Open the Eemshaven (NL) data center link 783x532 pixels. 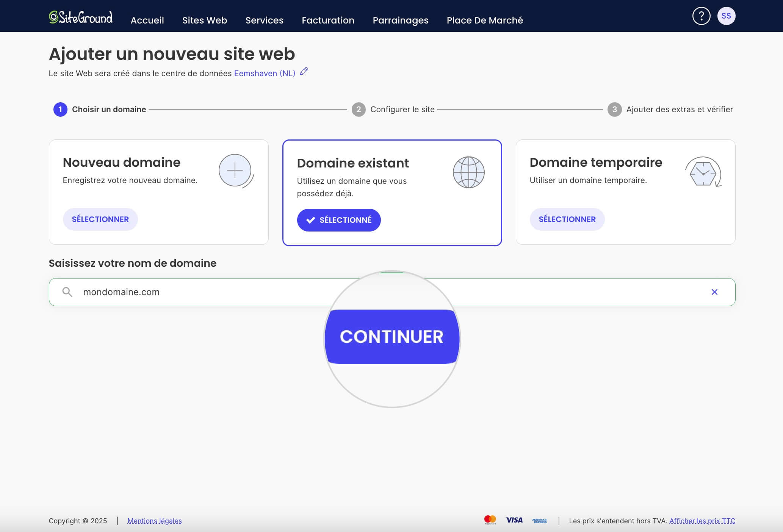[265, 74]
